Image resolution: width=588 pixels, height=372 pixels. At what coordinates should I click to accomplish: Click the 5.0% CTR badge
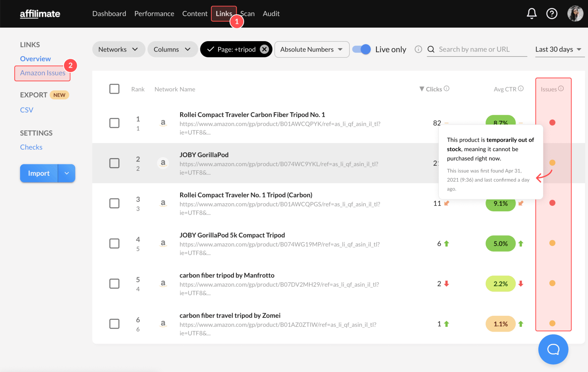501,244
